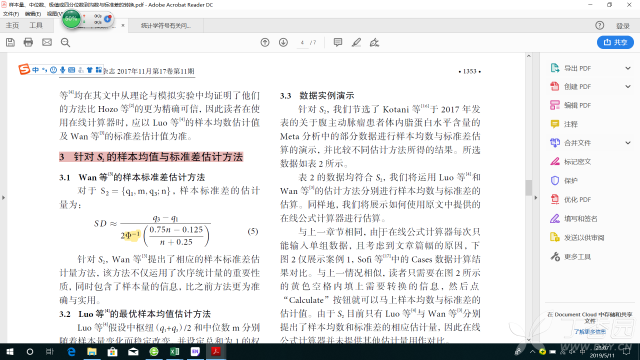Switch to the 工具 tab
This screenshot has height=360, width=640.
[x=36, y=25]
